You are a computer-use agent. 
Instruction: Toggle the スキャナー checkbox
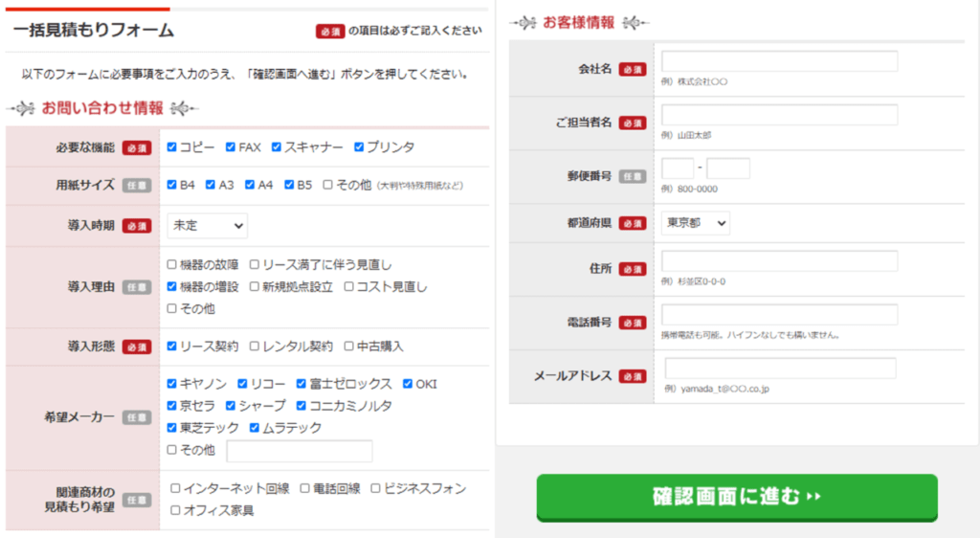pyautogui.click(x=277, y=147)
